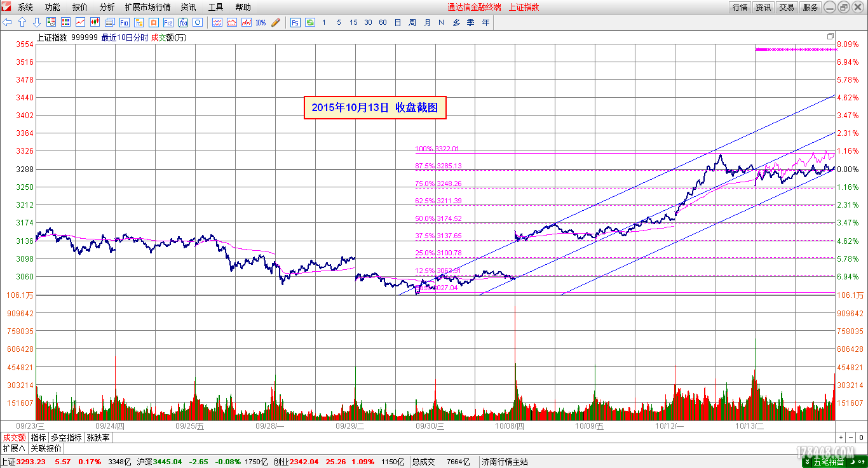Open the 报价 menu
The height and width of the screenshot is (468, 868).
tap(80, 7)
